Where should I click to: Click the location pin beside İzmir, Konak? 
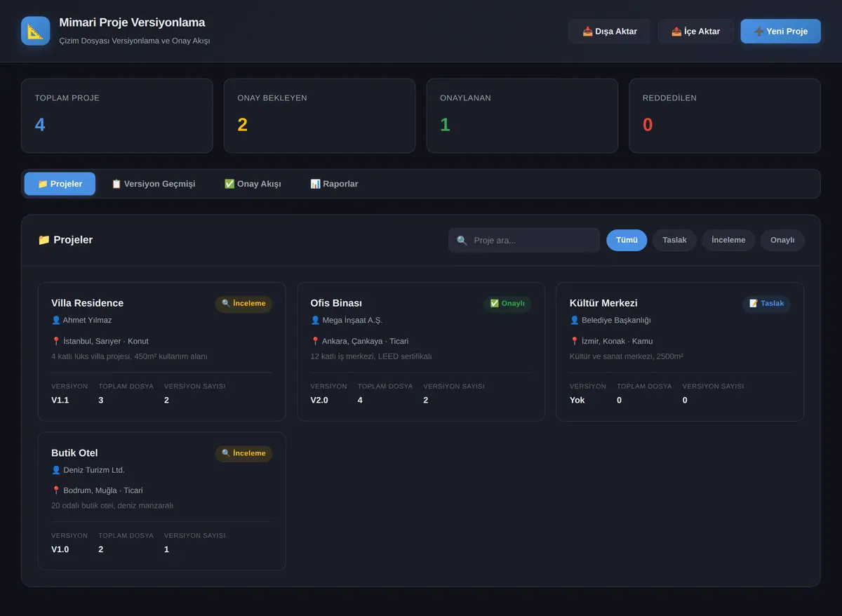click(575, 341)
